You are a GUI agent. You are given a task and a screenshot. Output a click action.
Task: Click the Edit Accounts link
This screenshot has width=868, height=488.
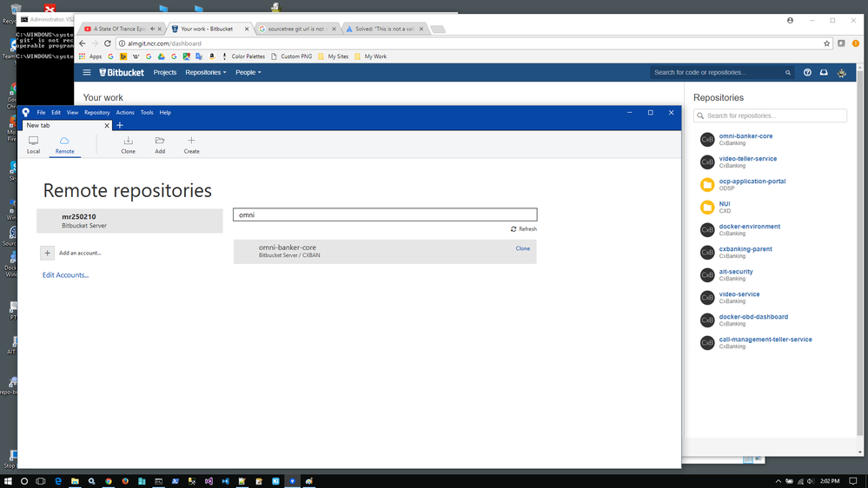pyautogui.click(x=65, y=275)
